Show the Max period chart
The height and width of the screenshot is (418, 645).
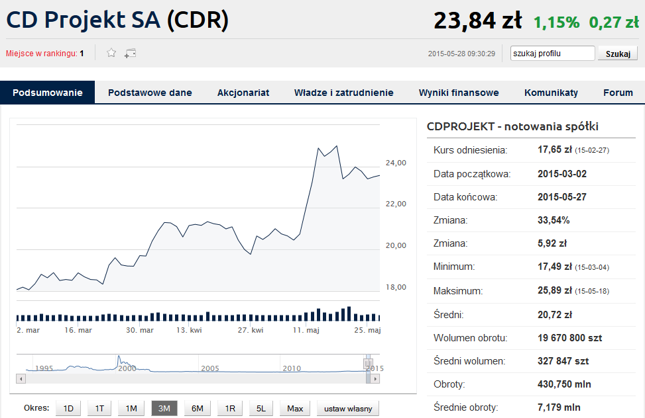click(295, 409)
